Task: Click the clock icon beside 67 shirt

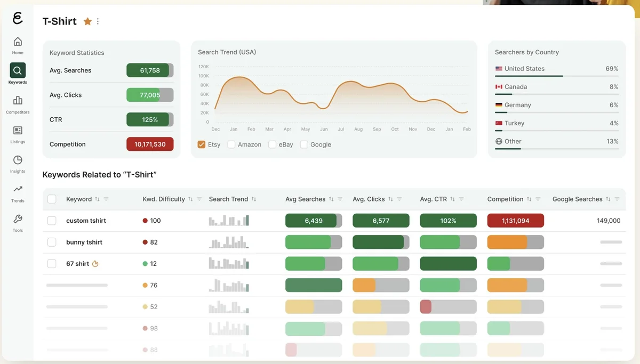Action: click(x=95, y=263)
